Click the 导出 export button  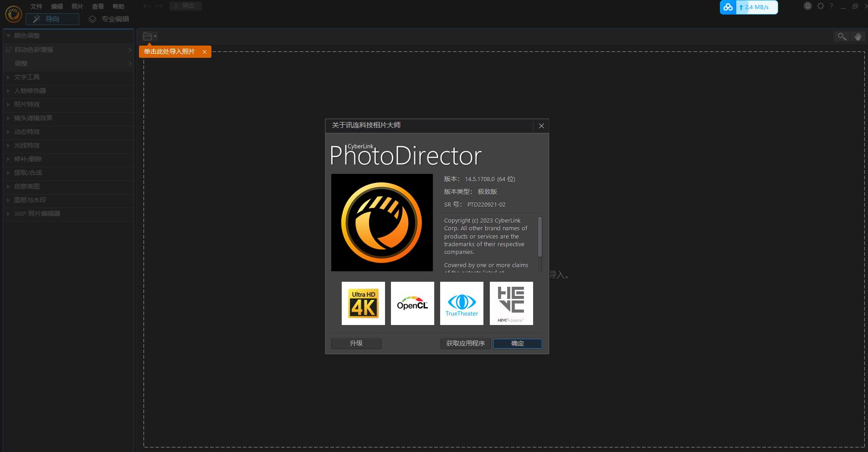185,6
